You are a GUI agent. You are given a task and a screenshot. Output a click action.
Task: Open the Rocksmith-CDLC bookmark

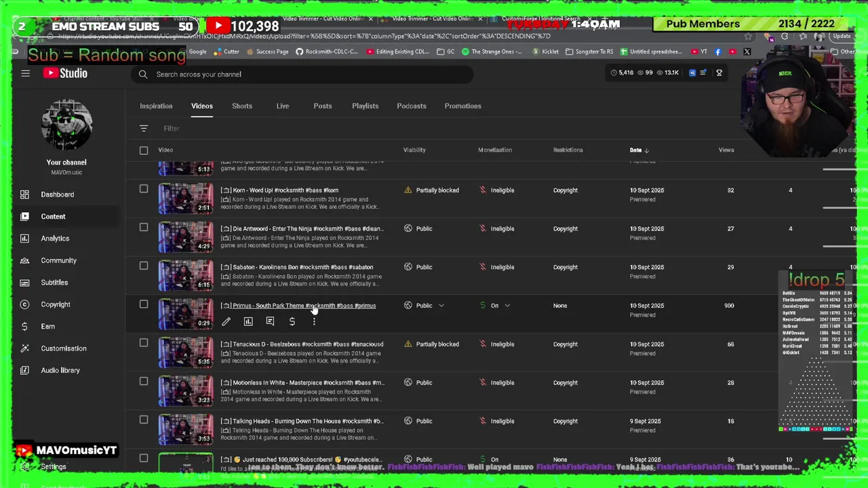(x=327, y=52)
